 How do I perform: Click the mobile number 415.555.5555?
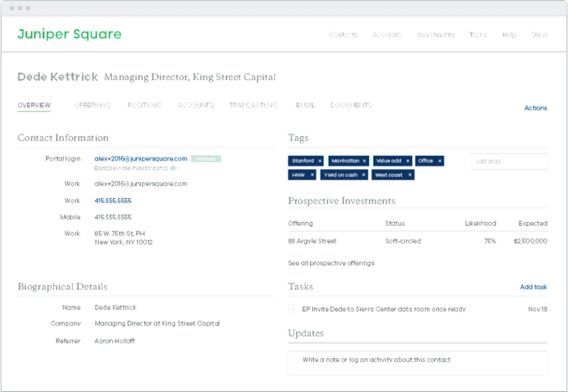click(113, 217)
